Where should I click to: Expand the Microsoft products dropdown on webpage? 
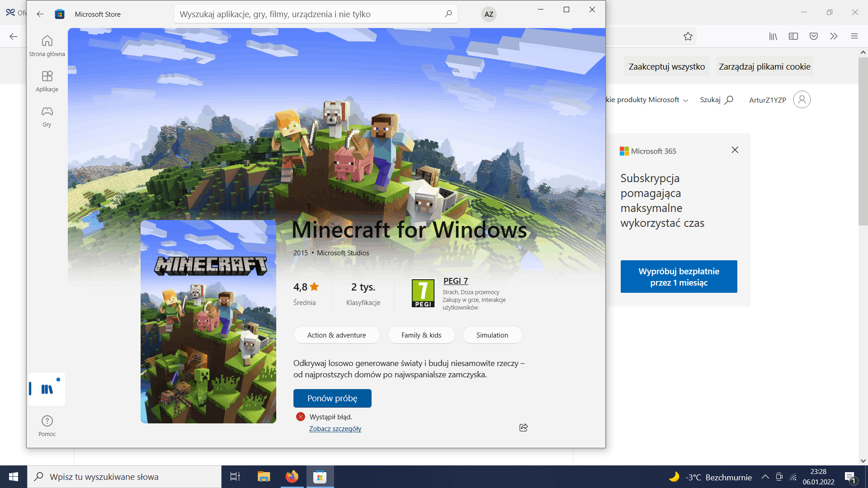(647, 100)
